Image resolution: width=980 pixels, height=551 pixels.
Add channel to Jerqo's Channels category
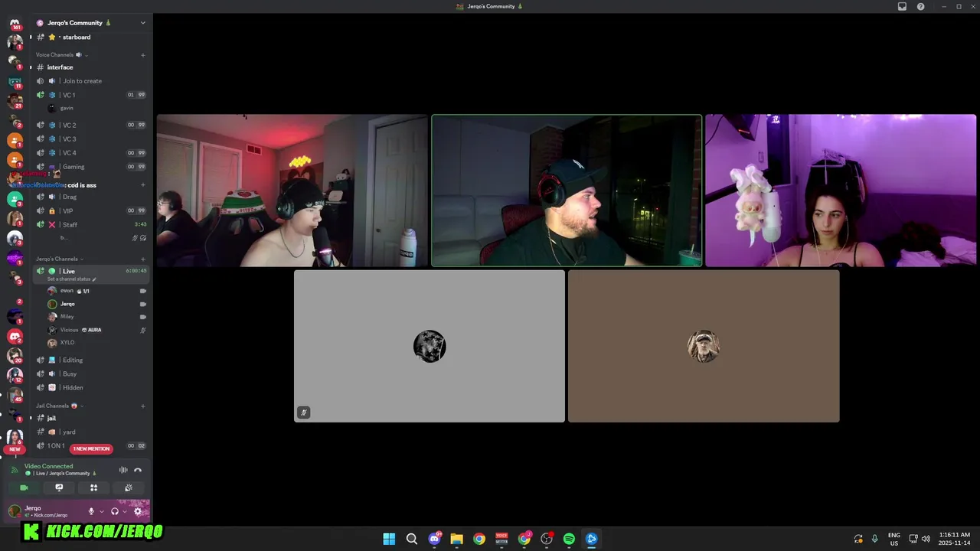142,259
